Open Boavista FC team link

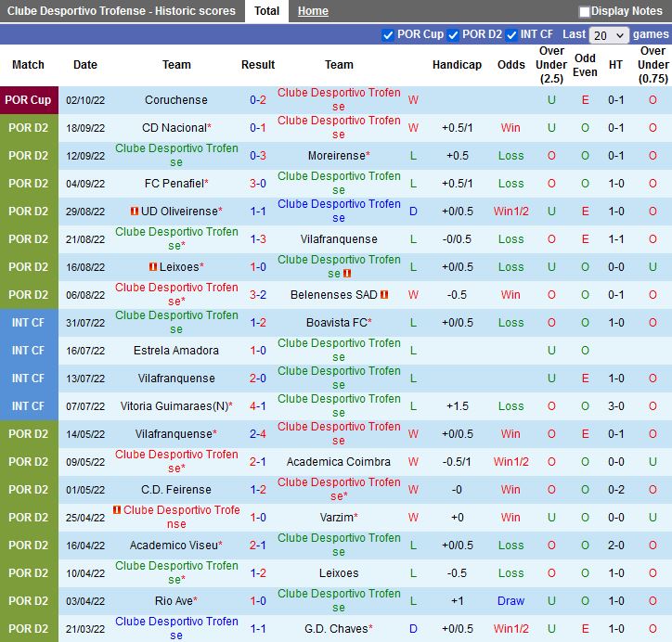(337, 323)
